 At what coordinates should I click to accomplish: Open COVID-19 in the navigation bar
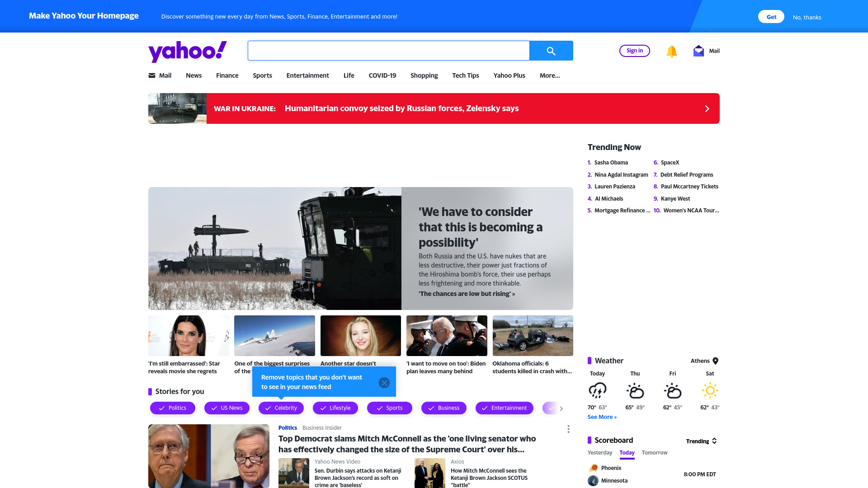click(382, 75)
